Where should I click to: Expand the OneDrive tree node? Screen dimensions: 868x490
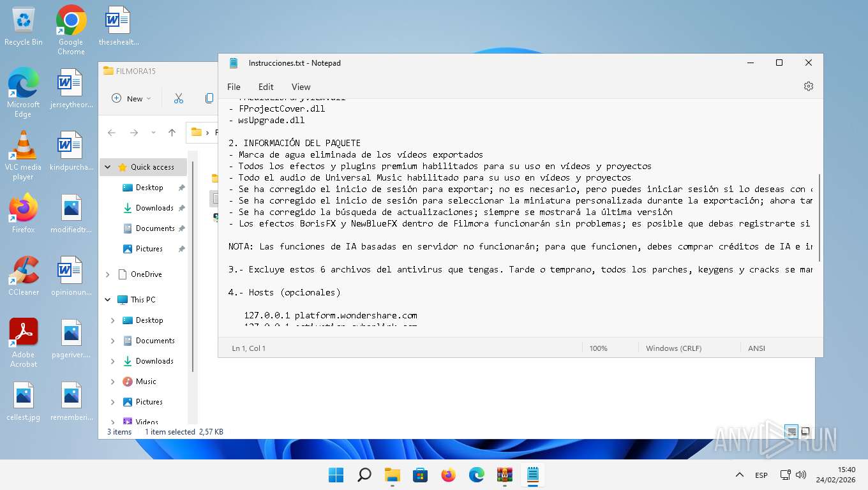(x=108, y=274)
